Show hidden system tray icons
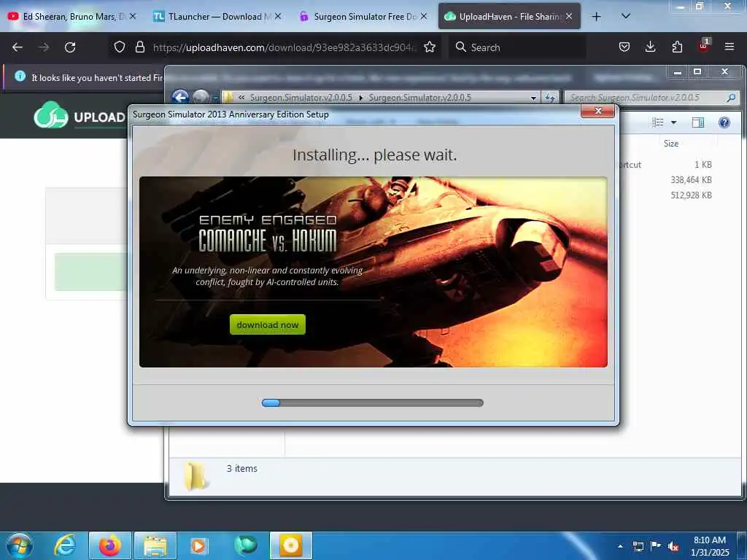Image resolution: width=747 pixels, height=560 pixels. pyautogui.click(x=620, y=546)
